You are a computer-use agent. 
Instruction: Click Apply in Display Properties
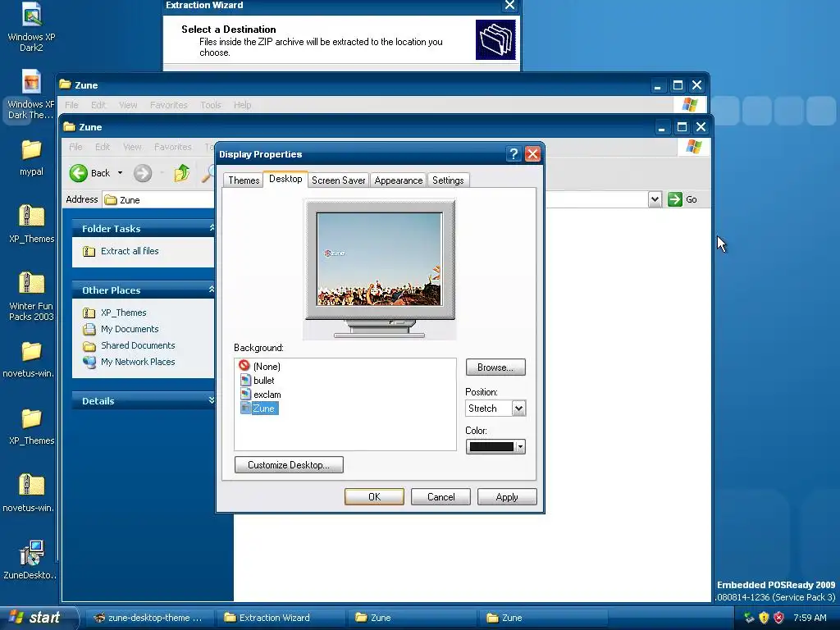click(x=507, y=497)
